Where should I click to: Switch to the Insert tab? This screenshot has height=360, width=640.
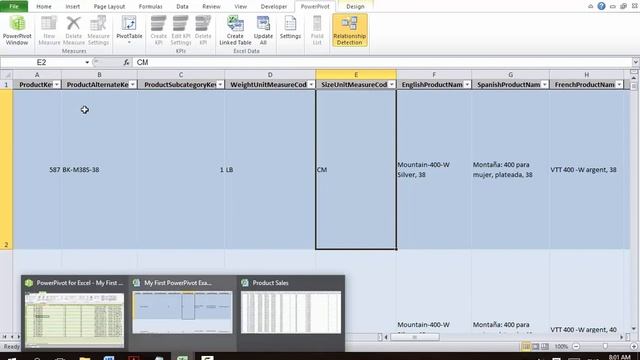click(x=73, y=7)
